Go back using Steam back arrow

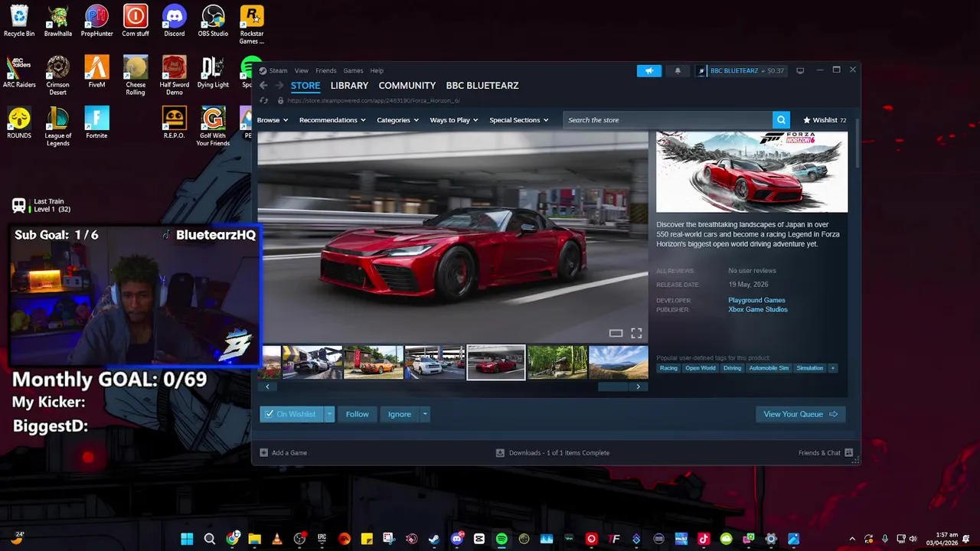[263, 86]
